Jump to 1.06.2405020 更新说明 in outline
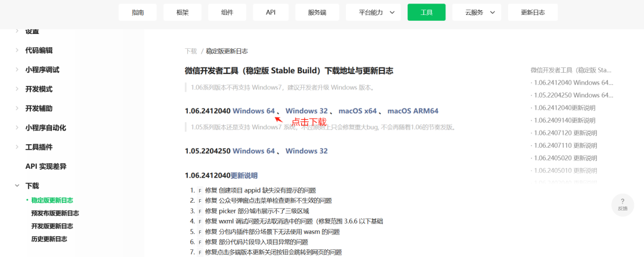The image size is (644, 257). click(564, 158)
